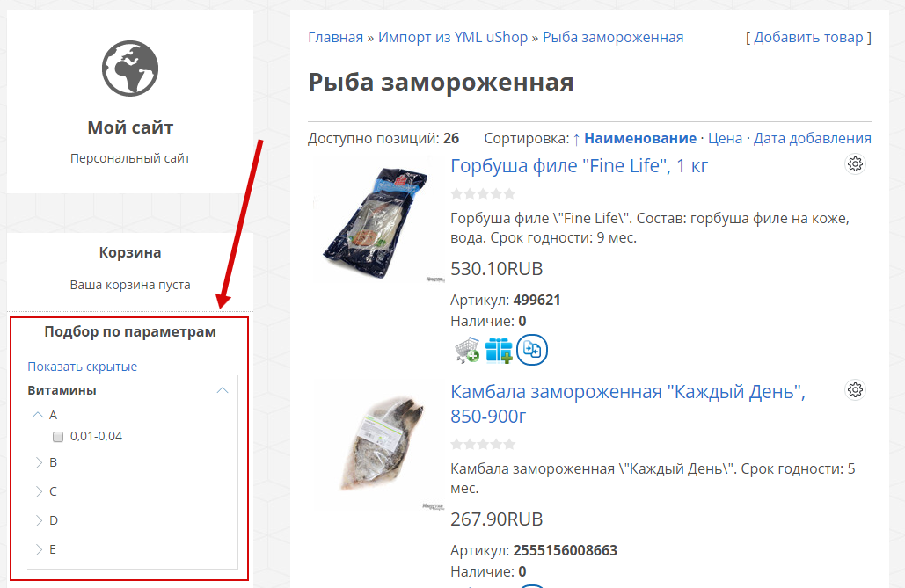Open gear settings for Камбала замороженная
This screenshot has width=905, height=588.
click(855, 390)
